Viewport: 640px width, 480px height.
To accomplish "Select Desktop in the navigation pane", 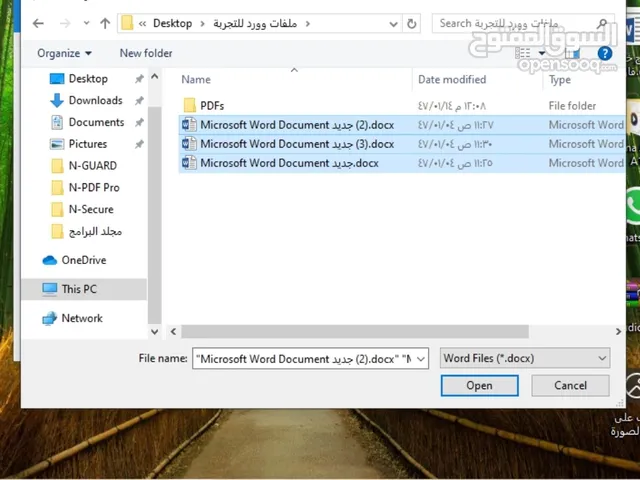I will (88, 78).
